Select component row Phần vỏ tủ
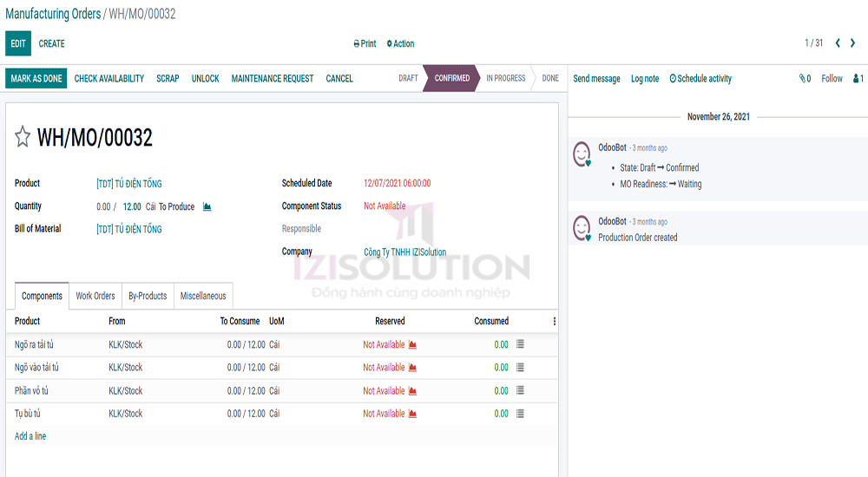The image size is (868, 477). pos(282,390)
